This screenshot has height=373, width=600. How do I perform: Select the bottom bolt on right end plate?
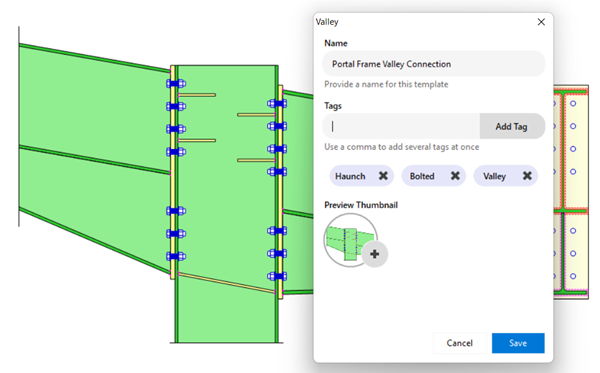tap(277, 276)
